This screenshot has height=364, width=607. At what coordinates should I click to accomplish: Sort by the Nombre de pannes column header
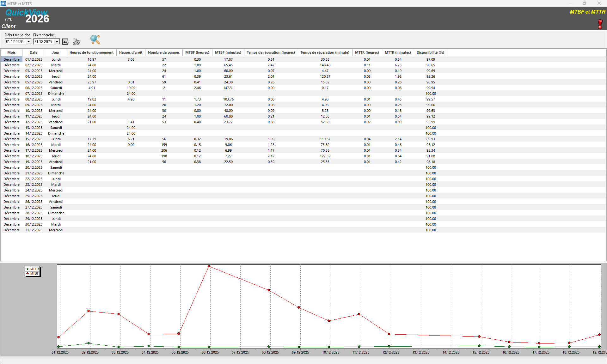point(163,52)
